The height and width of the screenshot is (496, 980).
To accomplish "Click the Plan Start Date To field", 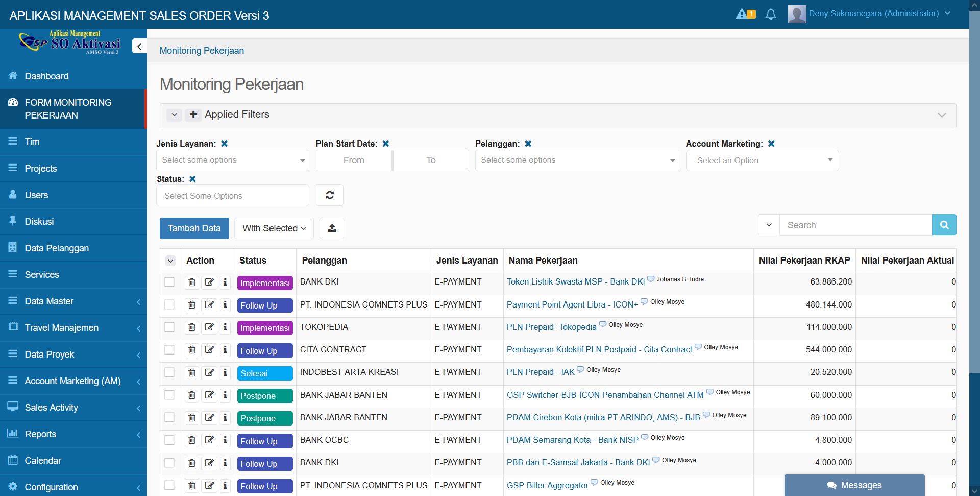I will tap(431, 160).
